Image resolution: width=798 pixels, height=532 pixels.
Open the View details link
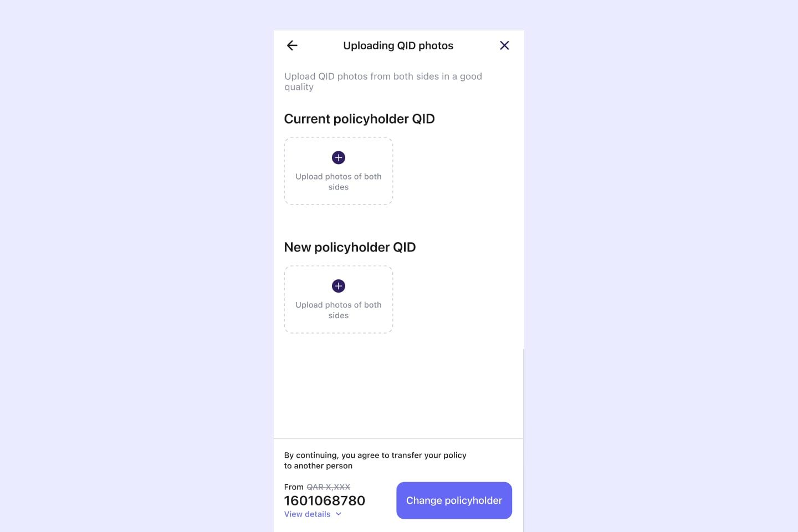[x=307, y=514]
